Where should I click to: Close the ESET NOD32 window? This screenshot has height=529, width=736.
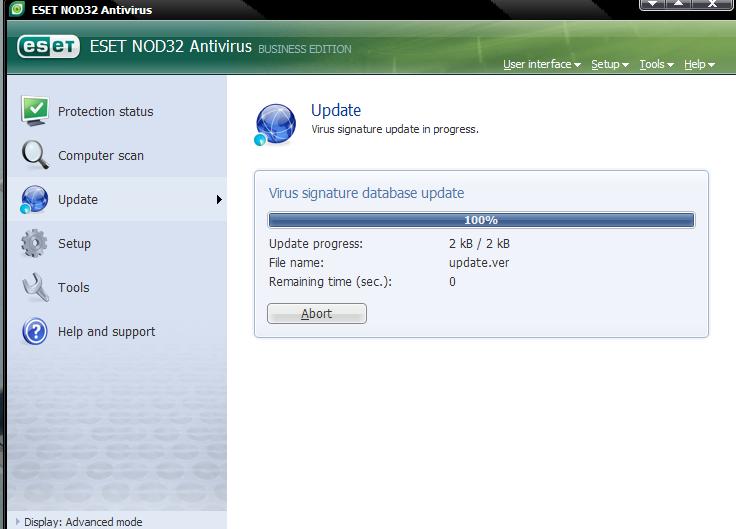tap(712, 4)
